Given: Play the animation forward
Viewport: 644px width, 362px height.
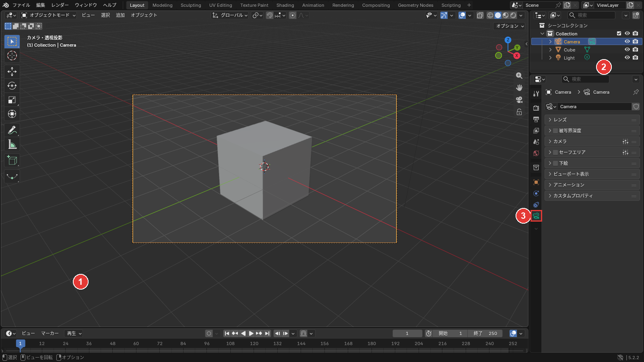Looking at the screenshot, I should [x=251, y=333].
